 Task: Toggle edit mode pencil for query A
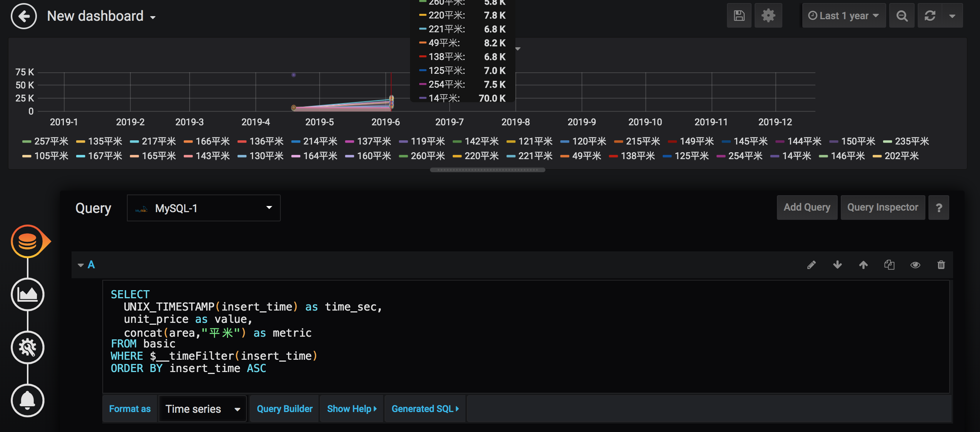point(811,265)
